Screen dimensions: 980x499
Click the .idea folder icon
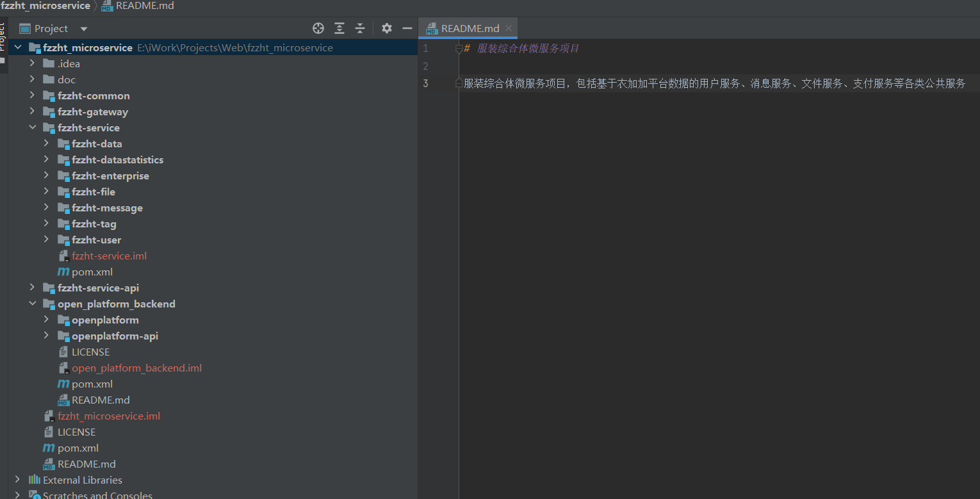(49, 63)
